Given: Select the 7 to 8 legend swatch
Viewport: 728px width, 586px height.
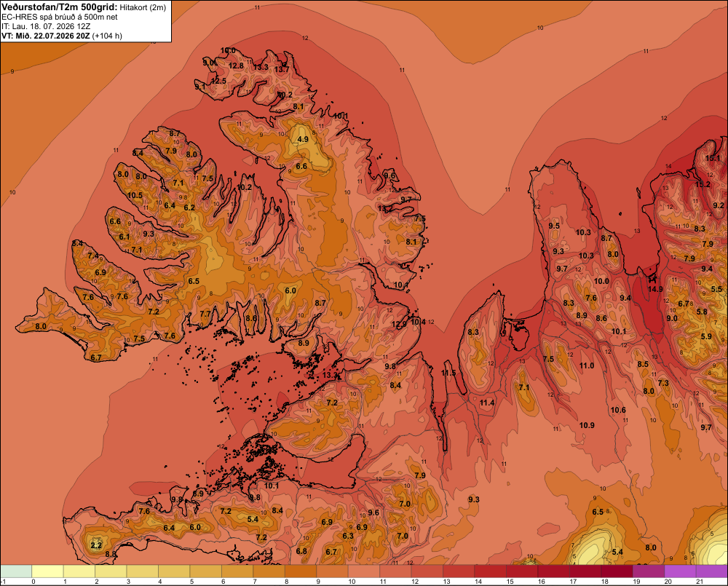Looking at the screenshot, I should pyautogui.click(x=269, y=571).
